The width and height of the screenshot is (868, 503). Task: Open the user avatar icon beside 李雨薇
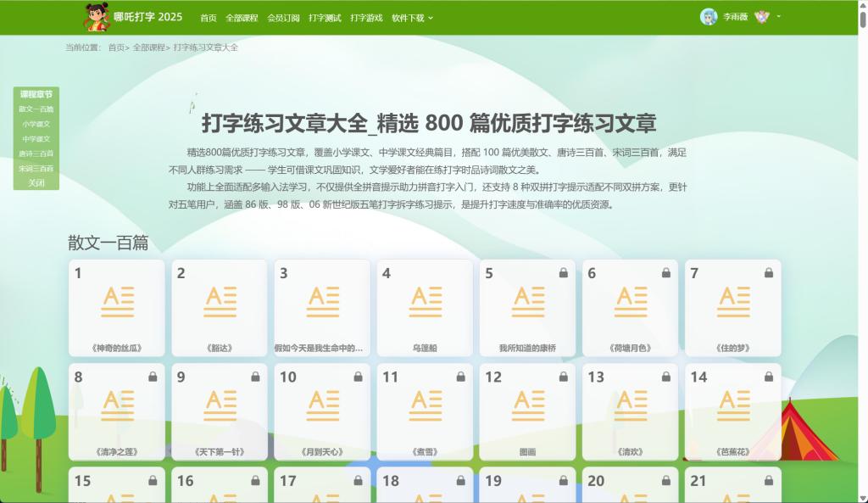[x=709, y=17]
